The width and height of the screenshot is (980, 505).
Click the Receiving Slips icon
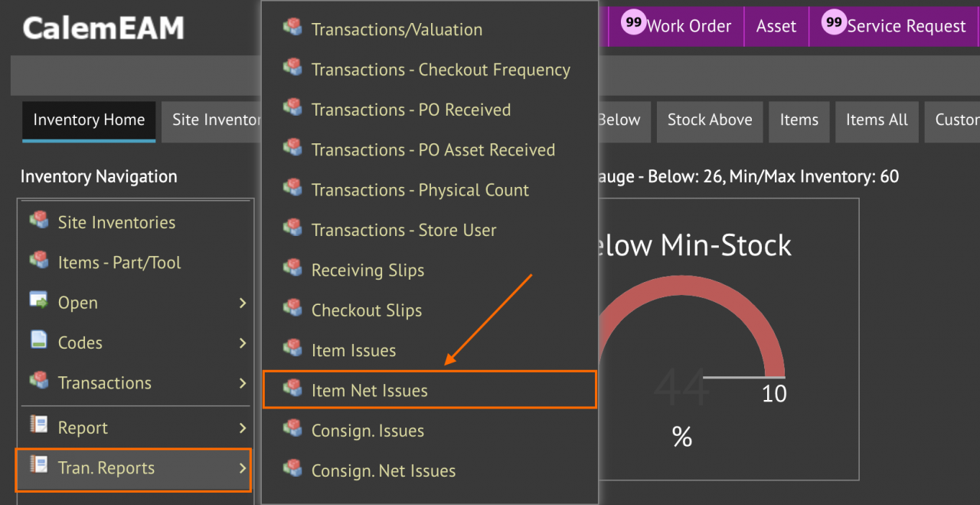click(292, 268)
